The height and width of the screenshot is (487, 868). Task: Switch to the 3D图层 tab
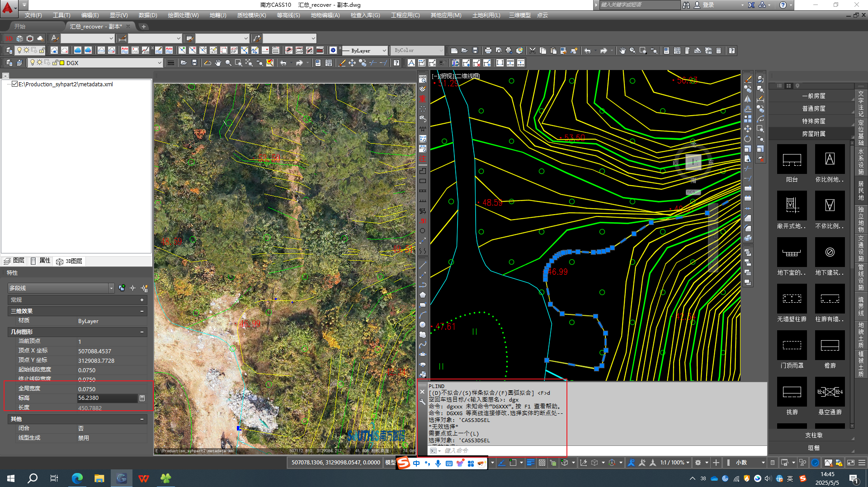coord(70,261)
